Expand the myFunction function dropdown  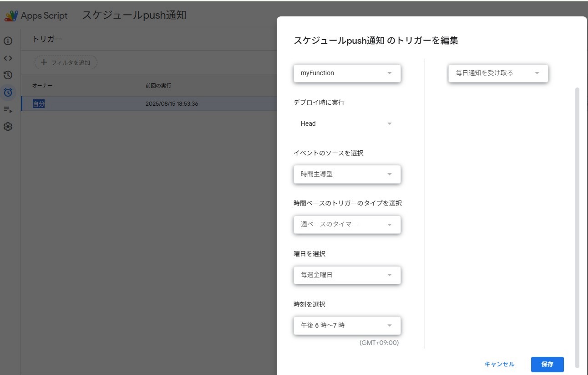coord(347,73)
